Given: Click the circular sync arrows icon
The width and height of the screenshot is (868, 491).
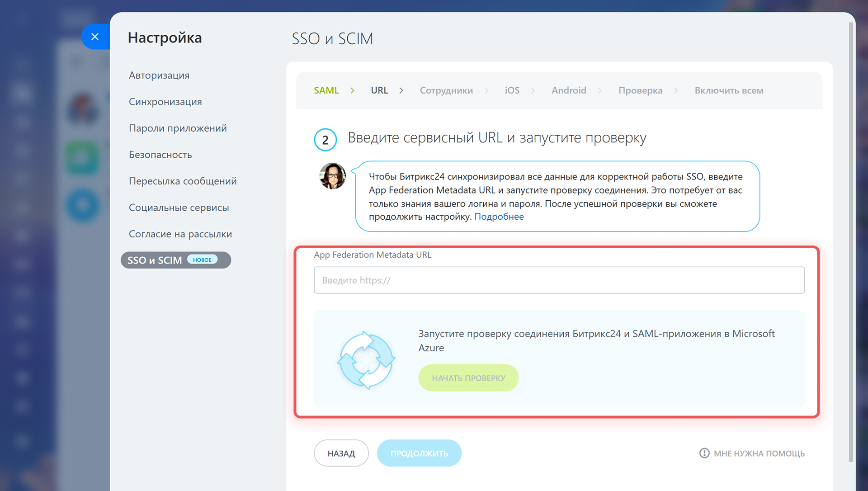Looking at the screenshot, I should coord(366,360).
